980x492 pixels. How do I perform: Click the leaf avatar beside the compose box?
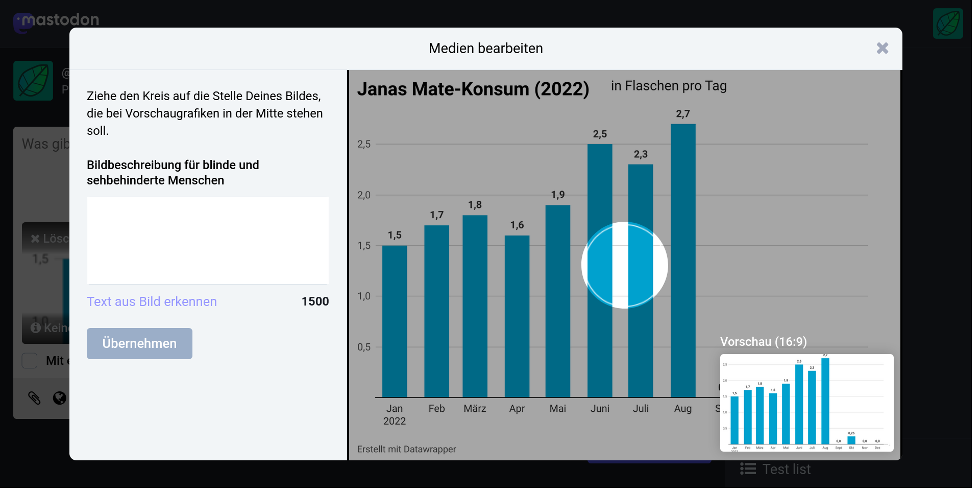(33, 81)
